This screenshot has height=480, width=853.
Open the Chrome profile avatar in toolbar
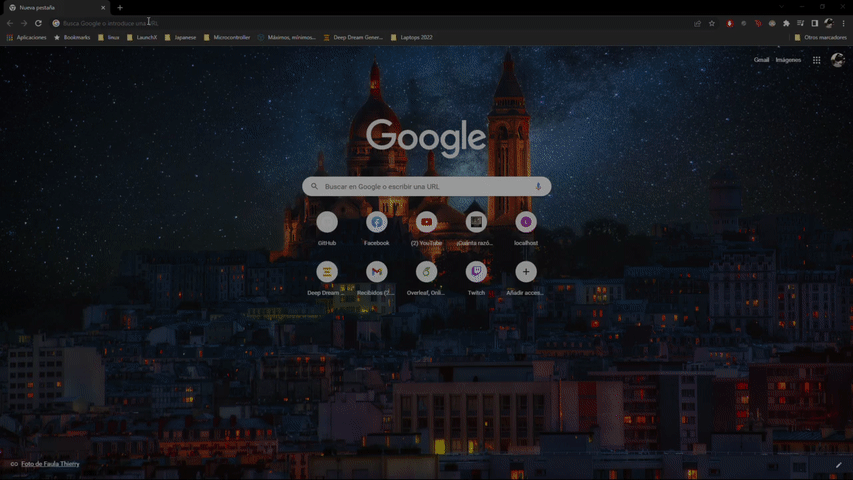(x=829, y=23)
